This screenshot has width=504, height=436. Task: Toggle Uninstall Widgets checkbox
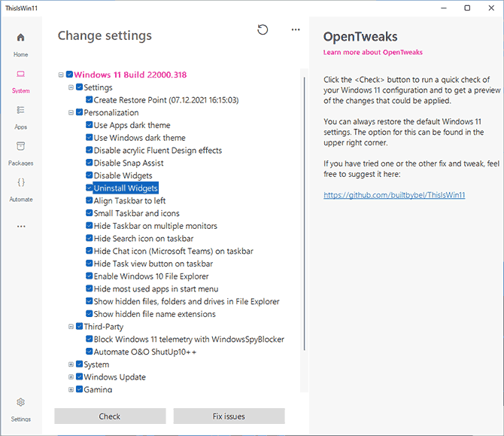click(x=89, y=188)
